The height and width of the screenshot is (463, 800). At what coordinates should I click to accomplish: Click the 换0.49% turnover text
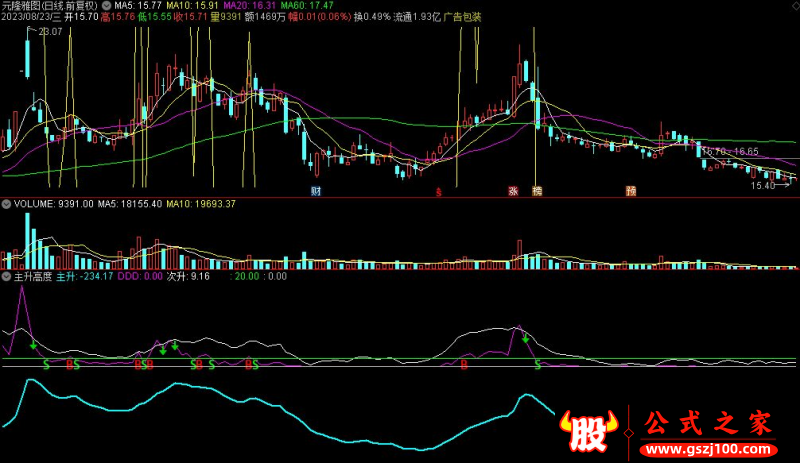pyautogui.click(x=372, y=17)
